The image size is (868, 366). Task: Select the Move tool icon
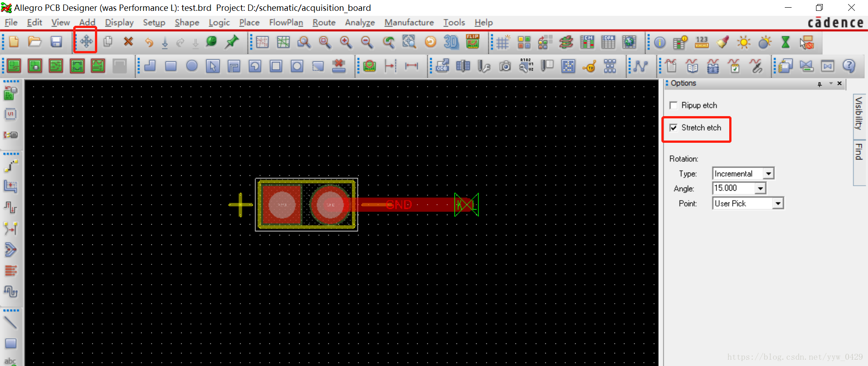click(86, 42)
